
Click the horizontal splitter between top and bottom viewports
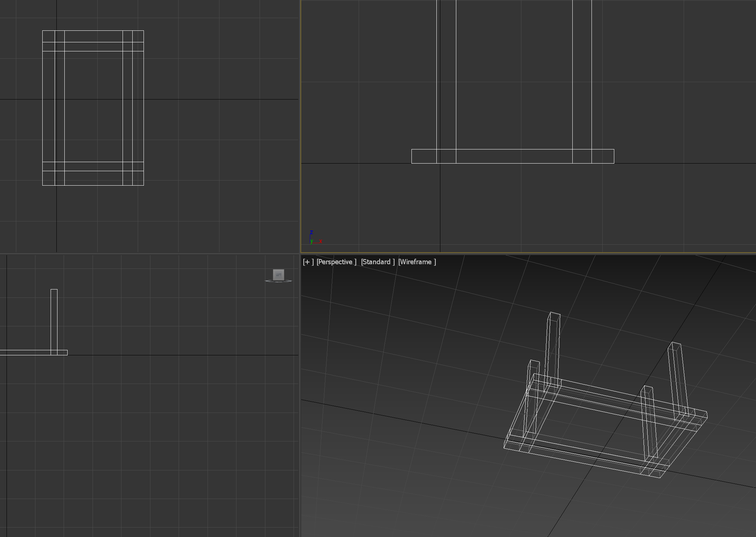pyautogui.click(x=145, y=254)
